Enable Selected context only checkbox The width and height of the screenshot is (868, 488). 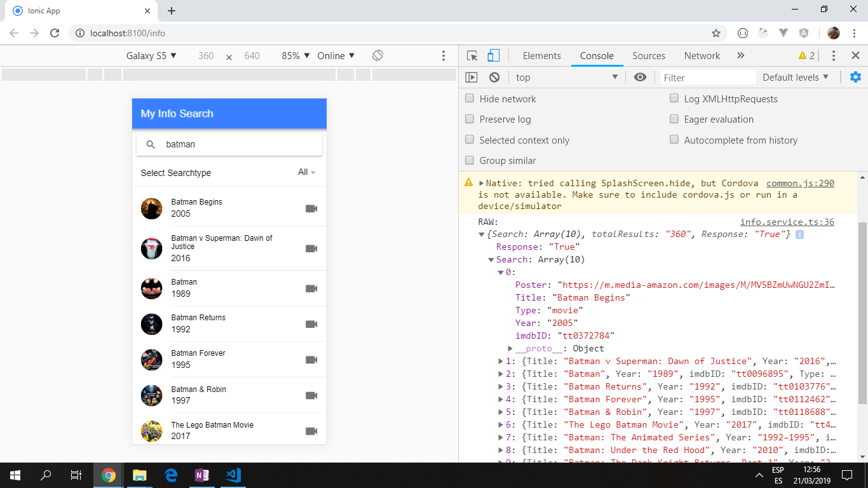click(x=470, y=140)
